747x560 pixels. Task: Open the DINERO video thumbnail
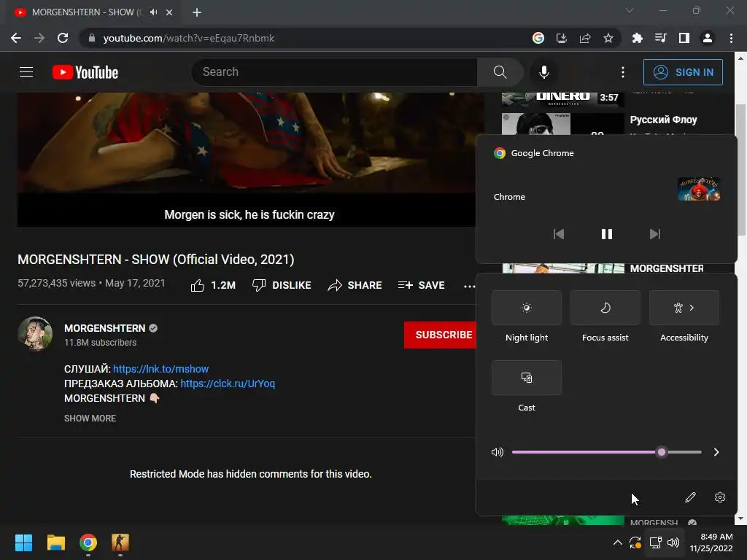(562, 99)
